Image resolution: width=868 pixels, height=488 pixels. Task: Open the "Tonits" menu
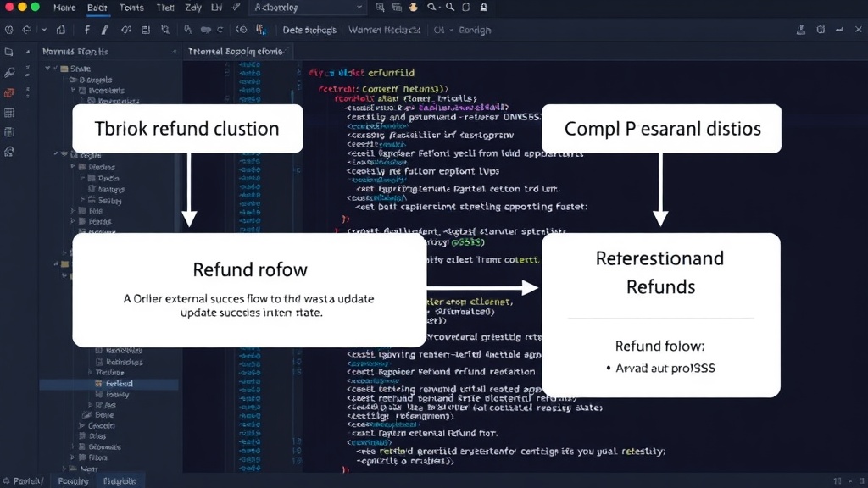tap(131, 8)
